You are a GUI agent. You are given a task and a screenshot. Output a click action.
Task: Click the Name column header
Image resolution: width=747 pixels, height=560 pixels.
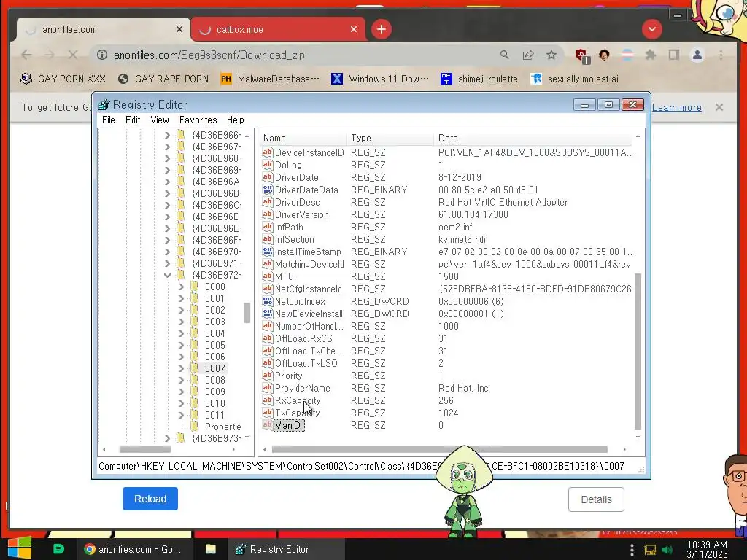coord(303,138)
